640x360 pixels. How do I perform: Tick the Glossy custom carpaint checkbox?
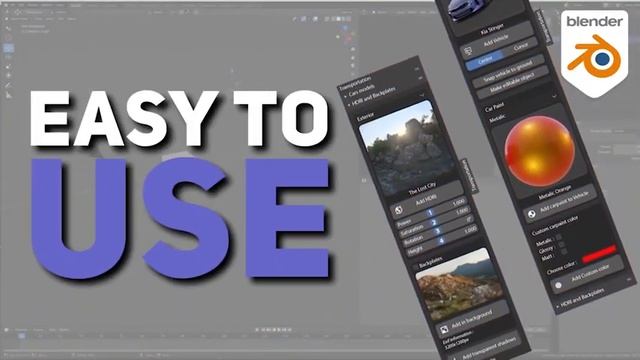(x=561, y=244)
